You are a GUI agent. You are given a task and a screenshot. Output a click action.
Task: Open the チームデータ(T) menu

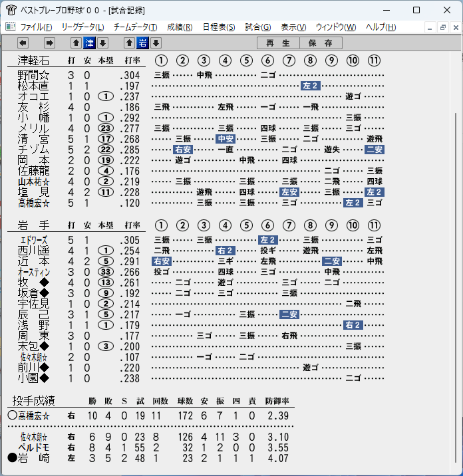136,27
